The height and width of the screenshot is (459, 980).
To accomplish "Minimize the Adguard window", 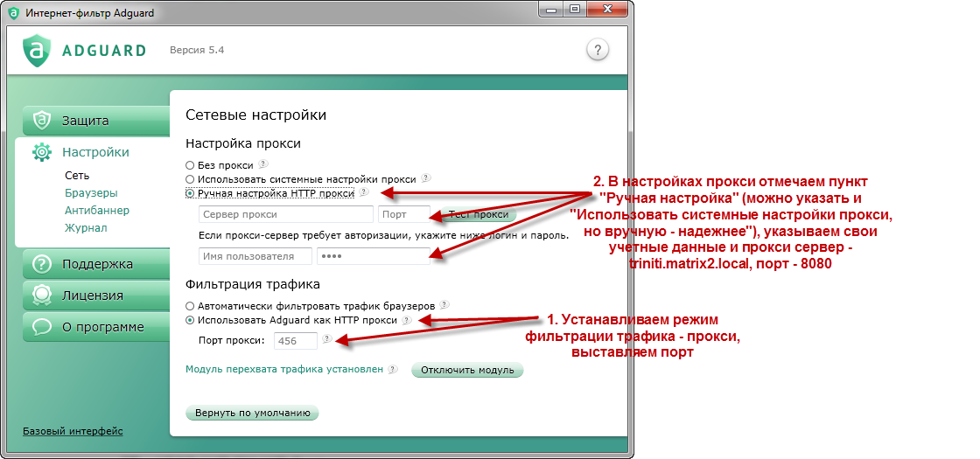I will click(x=552, y=10).
